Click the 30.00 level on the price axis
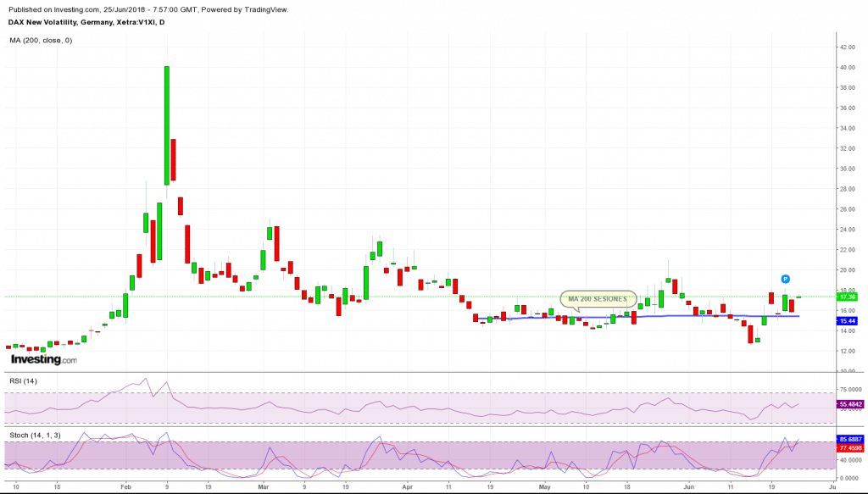Viewport: 868px width, 494px height. pyautogui.click(x=845, y=169)
